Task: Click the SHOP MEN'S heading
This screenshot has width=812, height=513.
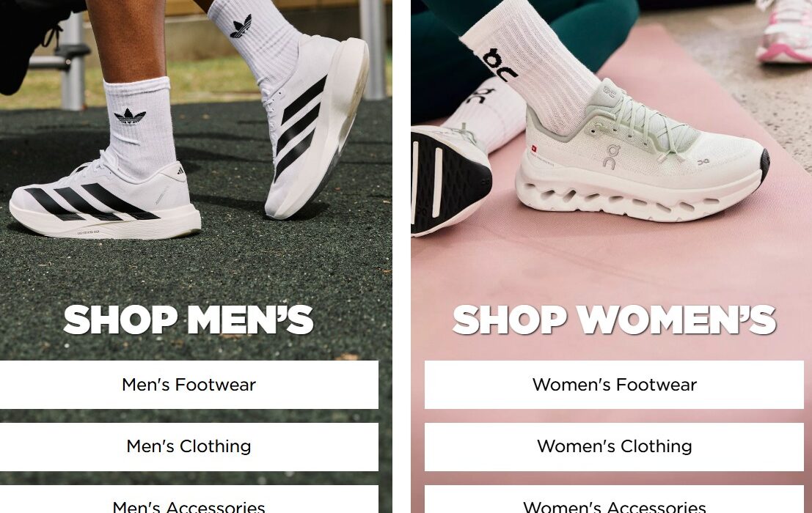Action: click(x=189, y=320)
